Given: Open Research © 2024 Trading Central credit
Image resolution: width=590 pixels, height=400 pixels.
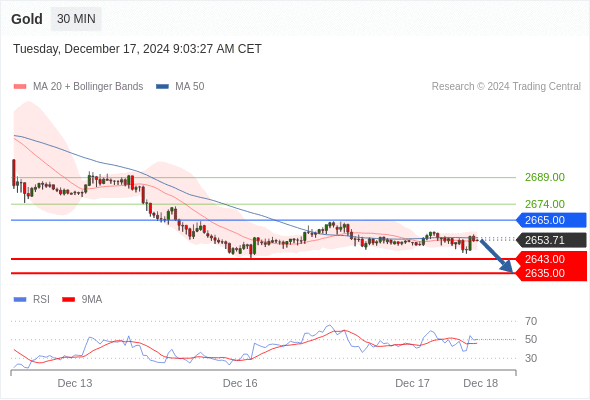Looking at the screenshot, I should (506, 87).
